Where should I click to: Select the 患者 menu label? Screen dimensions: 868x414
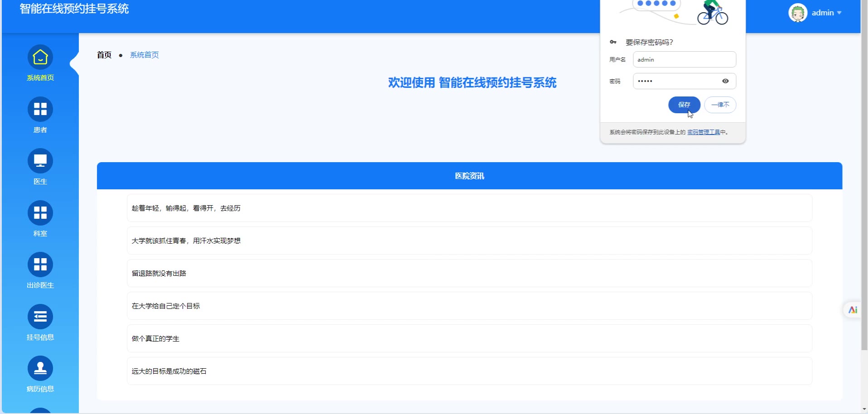[x=40, y=130]
